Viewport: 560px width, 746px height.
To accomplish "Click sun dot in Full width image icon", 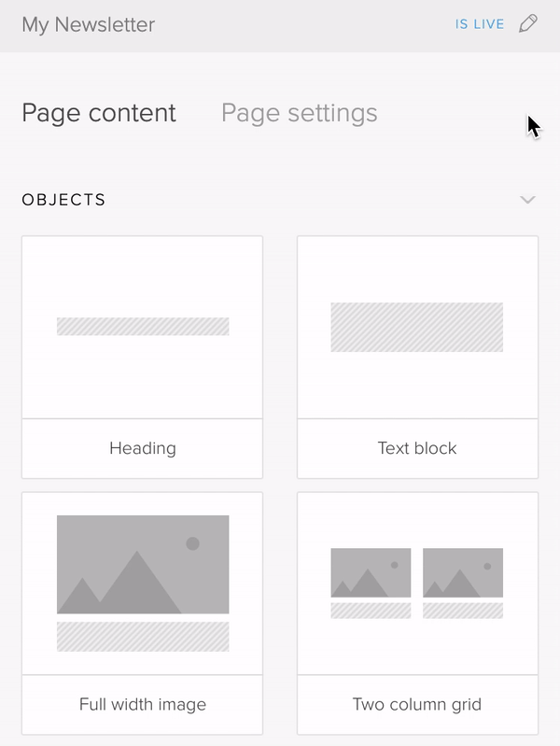I will pyautogui.click(x=192, y=543).
